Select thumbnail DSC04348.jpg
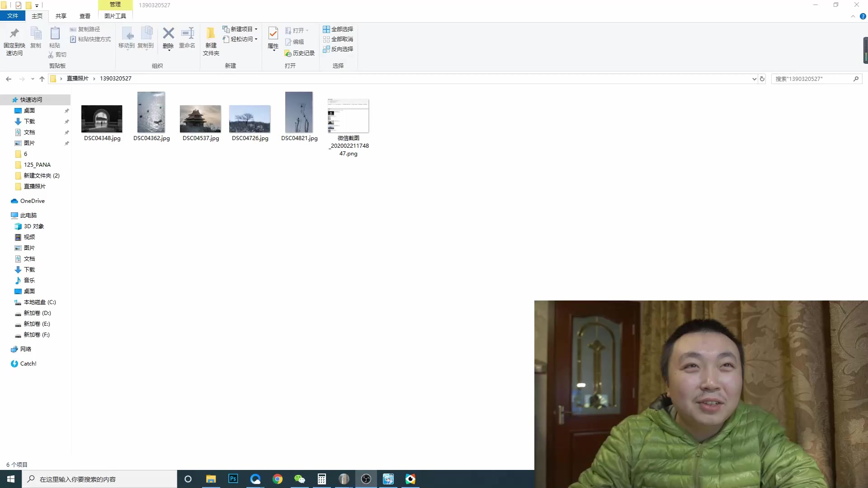This screenshot has width=868, height=488. point(102,119)
